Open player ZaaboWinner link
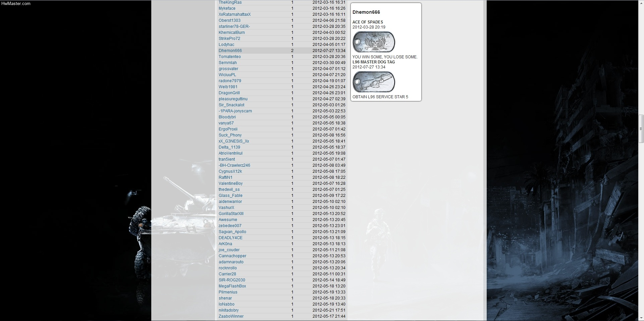This screenshot has width=644, height=321. coord(231,316)
